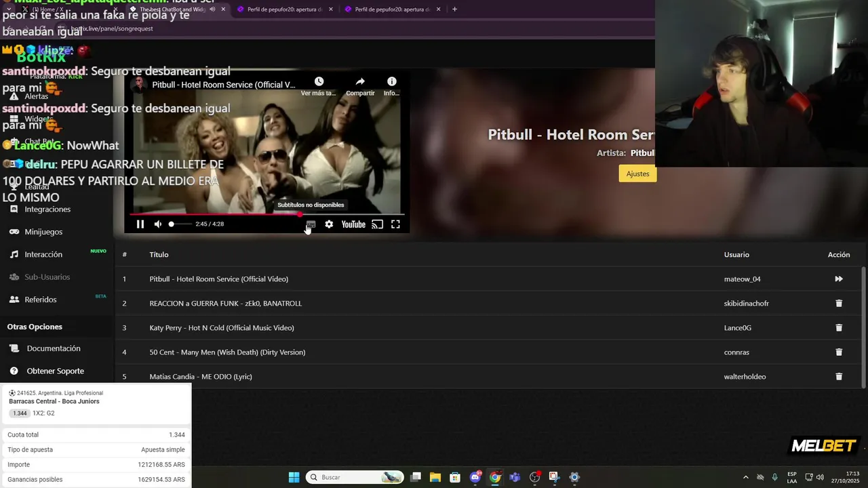Click Obtener Soporte link
The height and width of the screenshot is (488, 868).
[x=56, y=371]
